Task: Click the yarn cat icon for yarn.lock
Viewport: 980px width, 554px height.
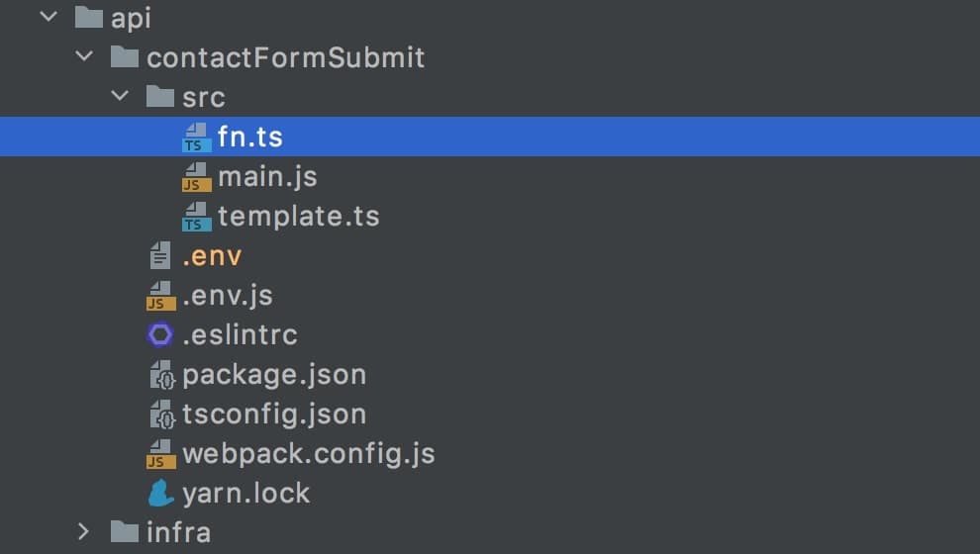Action: click(160, 493)
